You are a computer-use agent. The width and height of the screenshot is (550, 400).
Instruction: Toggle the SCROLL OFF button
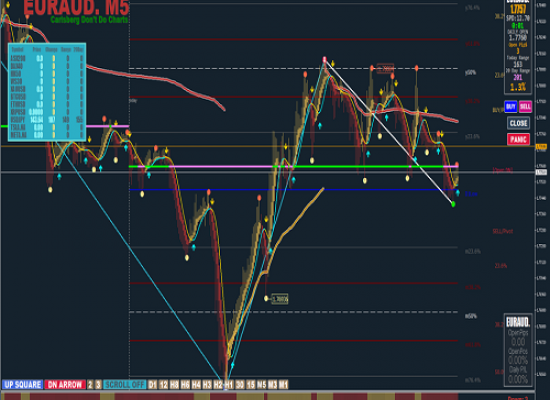(x=125, y=385)
